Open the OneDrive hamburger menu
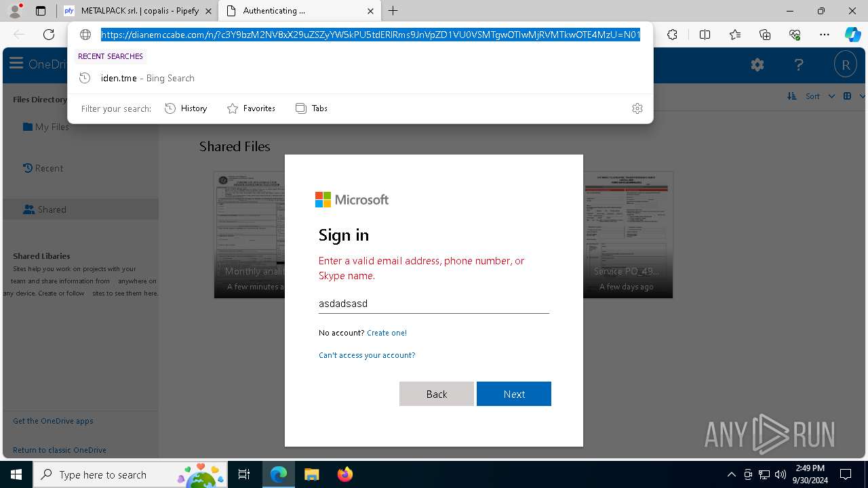The width and height of the screenshot is (868, 488). click(16, 64)
